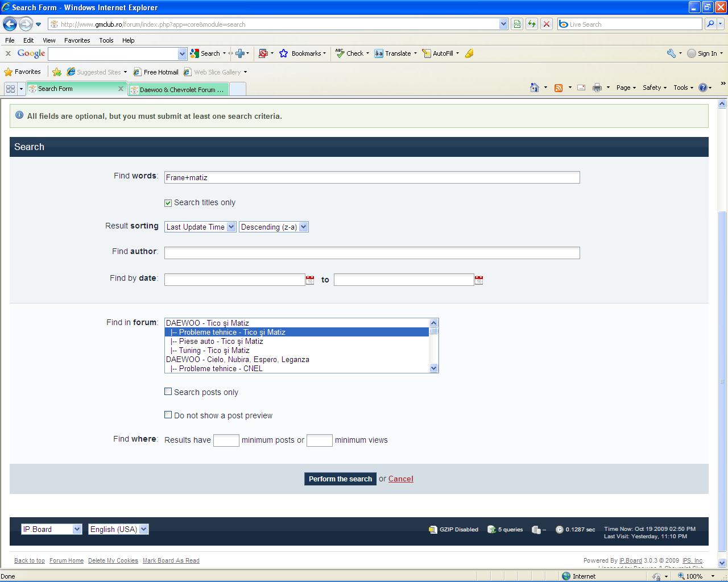Open the Favorites menu in menu bar
The width and height of the screenshot is (728, 582).
[77, 40]
